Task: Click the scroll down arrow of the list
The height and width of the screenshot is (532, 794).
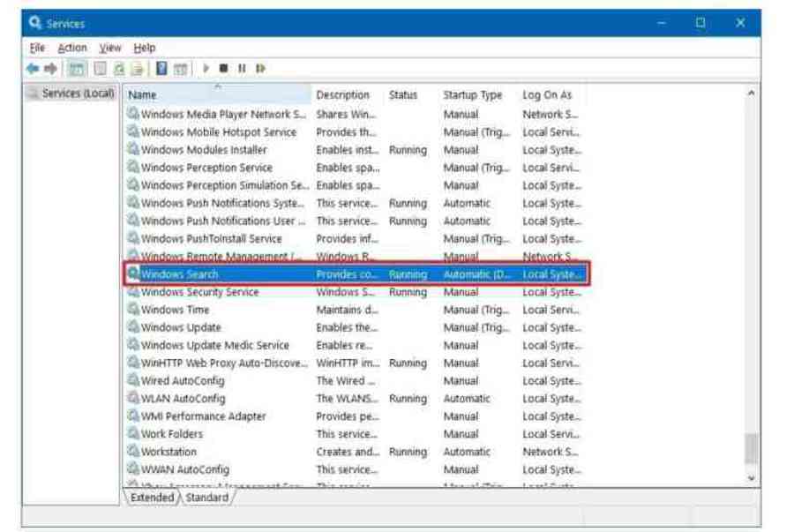Action: point(752,478)
